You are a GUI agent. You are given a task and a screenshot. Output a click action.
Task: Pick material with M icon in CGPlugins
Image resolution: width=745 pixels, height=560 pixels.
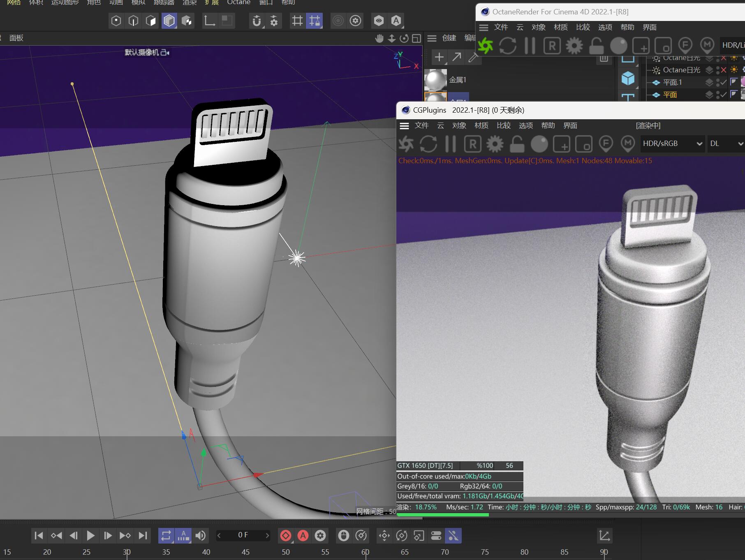pyautogui.click(x=628, y=144)
